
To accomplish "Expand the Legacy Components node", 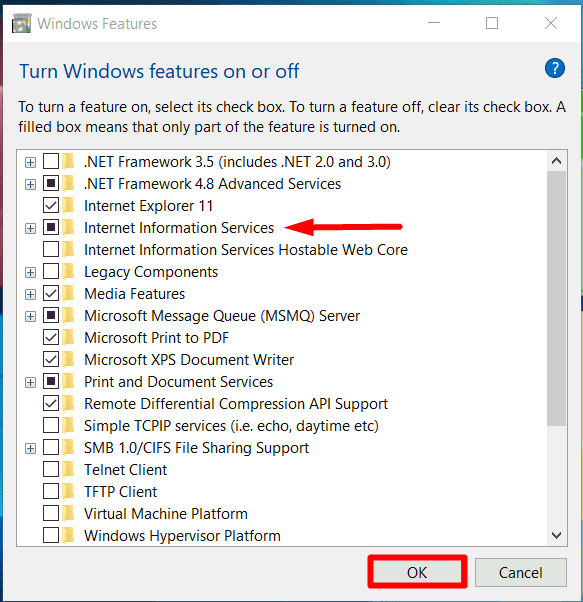I will pyautogui.click(x=30, y=273).
